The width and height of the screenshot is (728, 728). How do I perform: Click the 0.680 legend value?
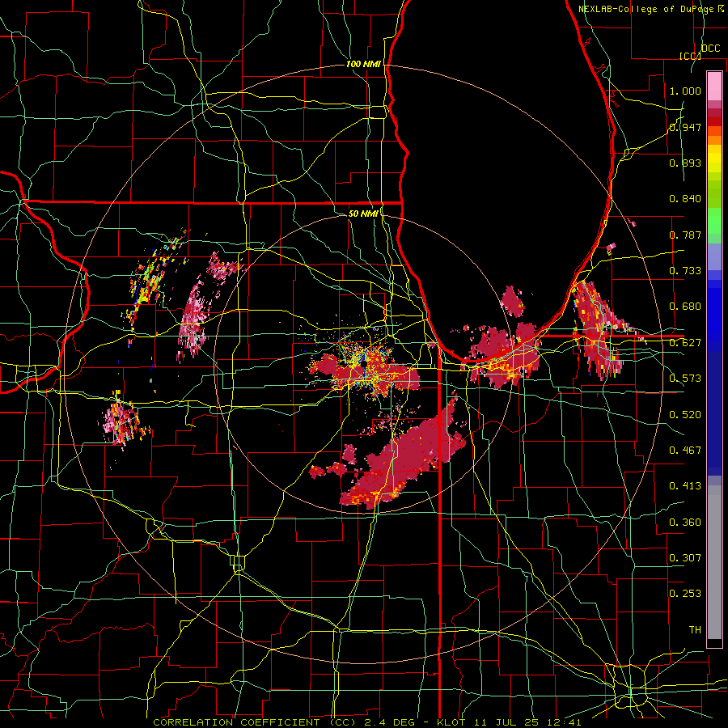(685, 307)
